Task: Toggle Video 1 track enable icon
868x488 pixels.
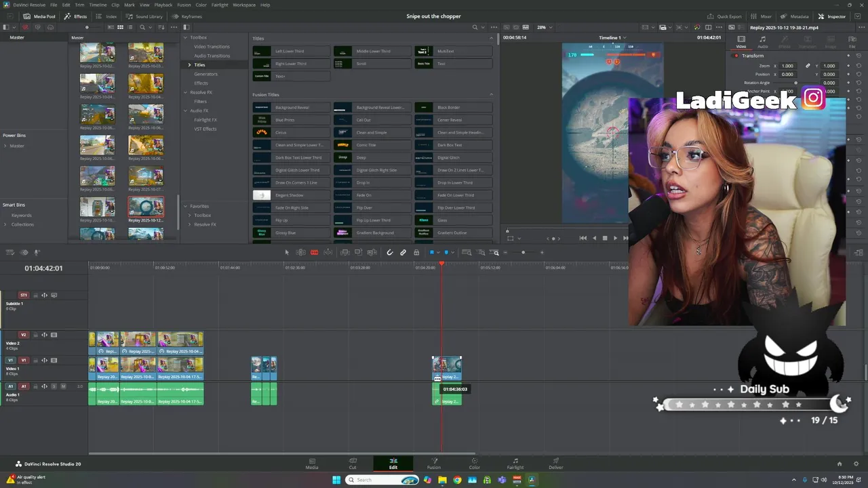Action: tap(54, 360)
